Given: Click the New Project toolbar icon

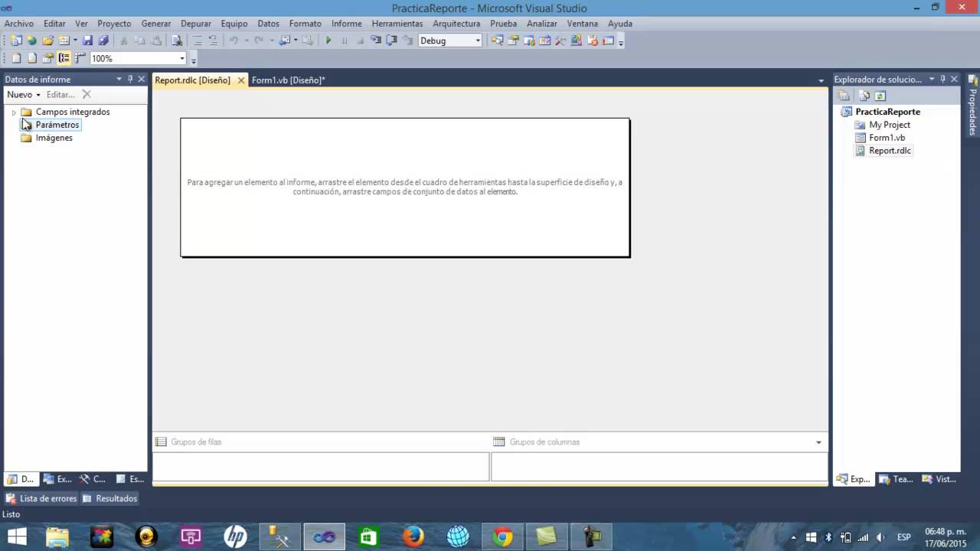Looking at the screenshot, I should pyautogui.click(x=16, y=41).
